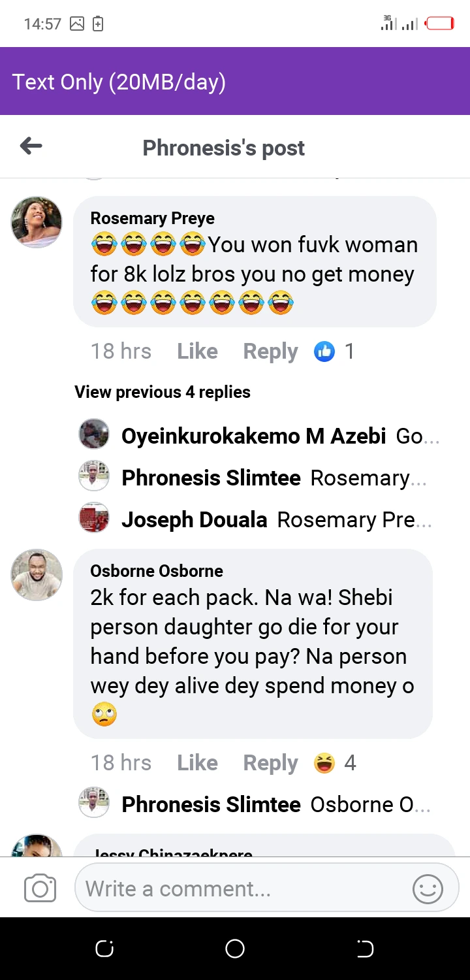Tap the laughing reaction icon on Osborne's comment
Screen dimensions: 470x980
coord(324,762)
